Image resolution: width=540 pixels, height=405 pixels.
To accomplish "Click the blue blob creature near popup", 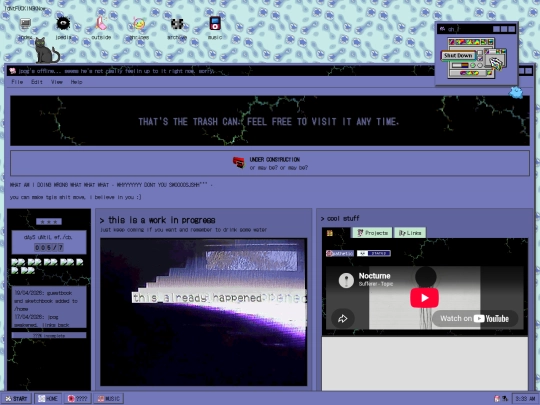I will (516, 93).
